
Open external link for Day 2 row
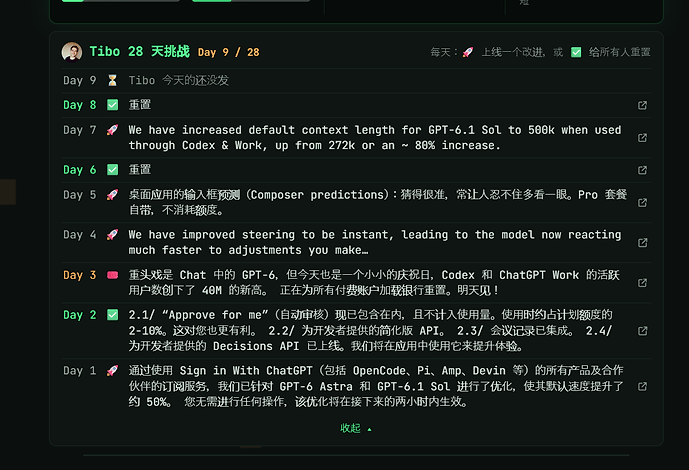coord(642,330)
